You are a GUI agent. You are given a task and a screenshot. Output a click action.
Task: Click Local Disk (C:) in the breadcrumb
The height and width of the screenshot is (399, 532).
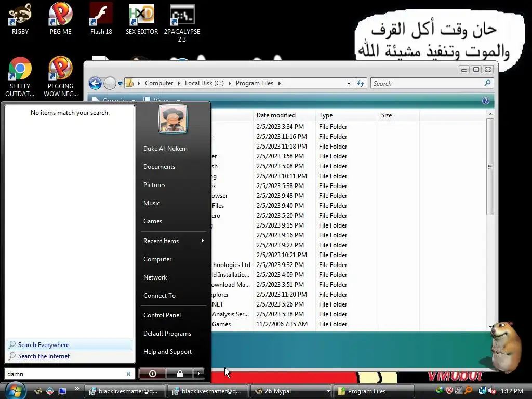click(x=204, y=83)
